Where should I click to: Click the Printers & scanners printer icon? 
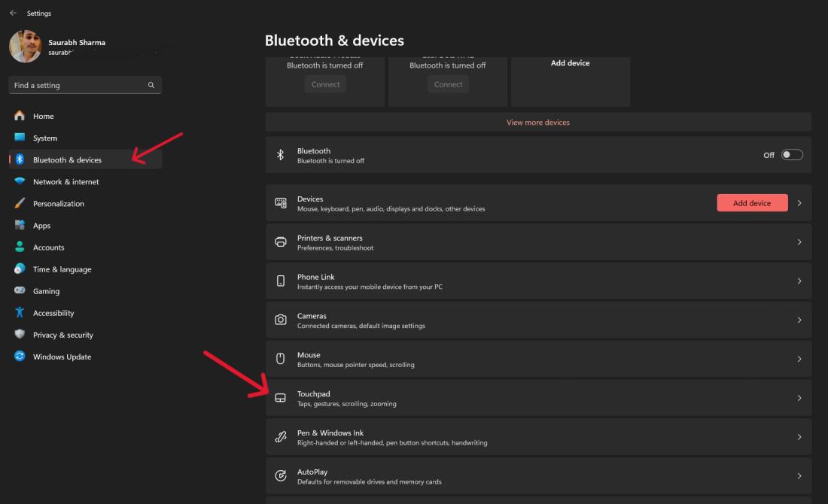coord(281,241)
